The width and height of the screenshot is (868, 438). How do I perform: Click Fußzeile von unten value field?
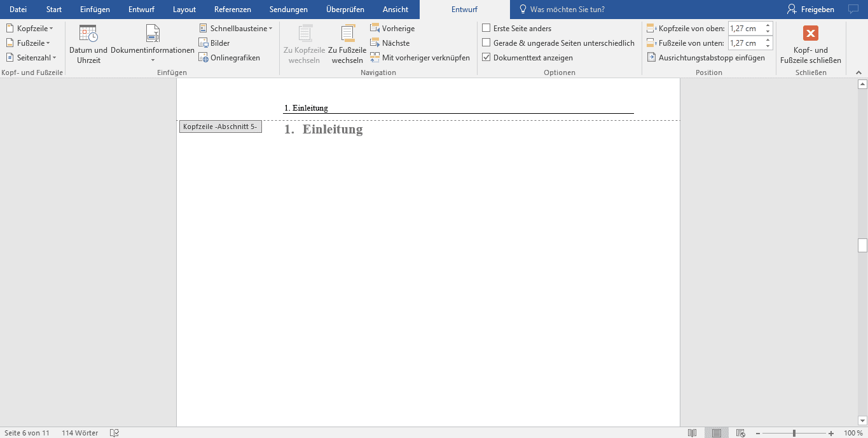745,43
